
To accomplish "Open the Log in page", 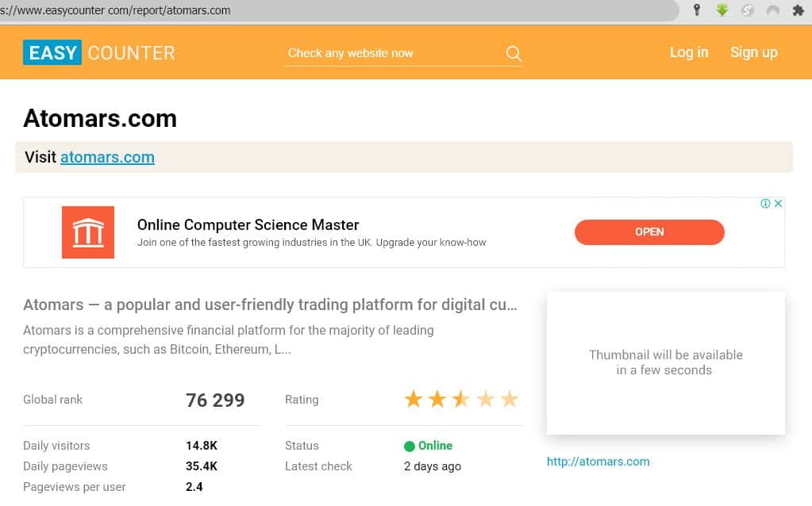I will (x=688, y=52).
